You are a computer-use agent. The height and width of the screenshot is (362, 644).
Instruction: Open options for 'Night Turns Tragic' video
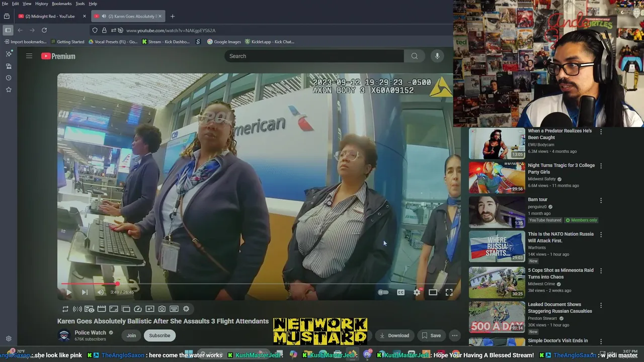point(601,166)
